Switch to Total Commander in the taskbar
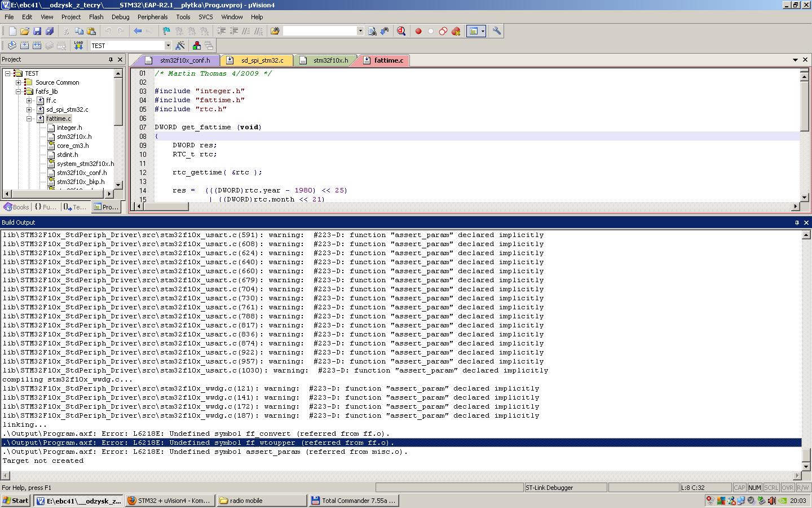 pyautogui.click(x=354, y=501)
